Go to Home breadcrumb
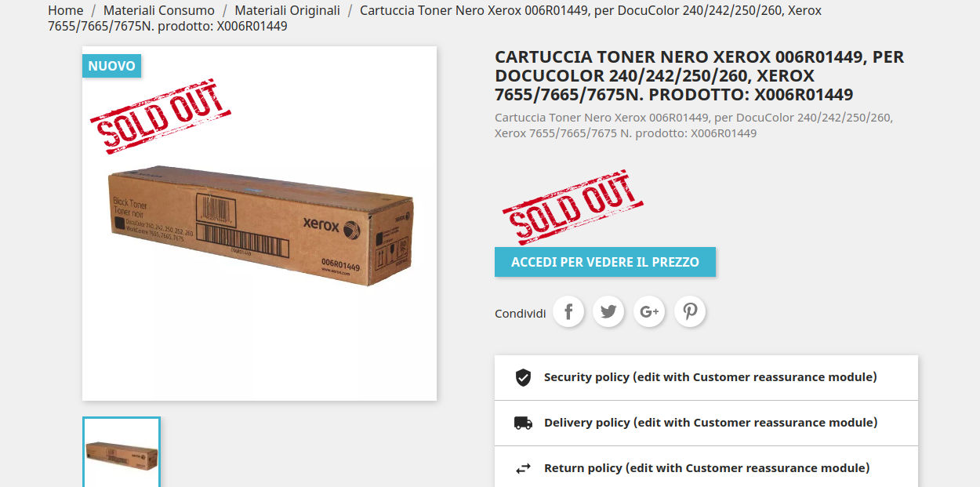The width and height of the screenshot is (980, 487). click(66, 11)
